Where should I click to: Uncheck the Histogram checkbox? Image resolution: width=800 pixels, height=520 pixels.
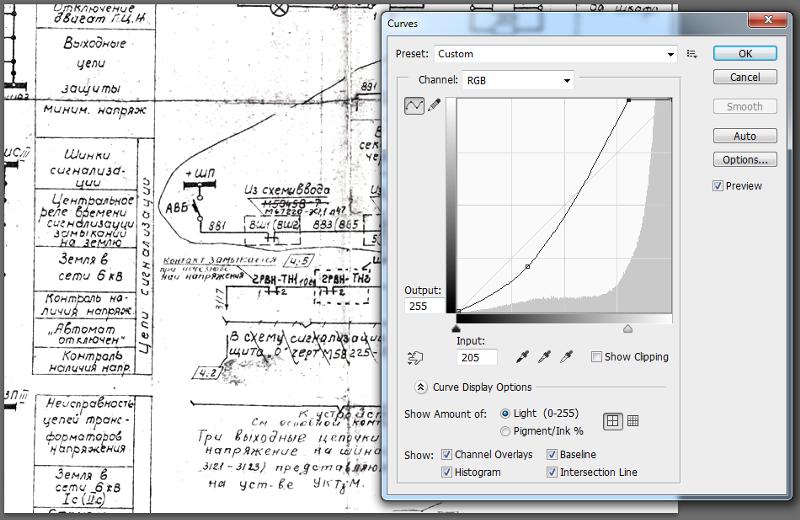(x=446, y=472)
